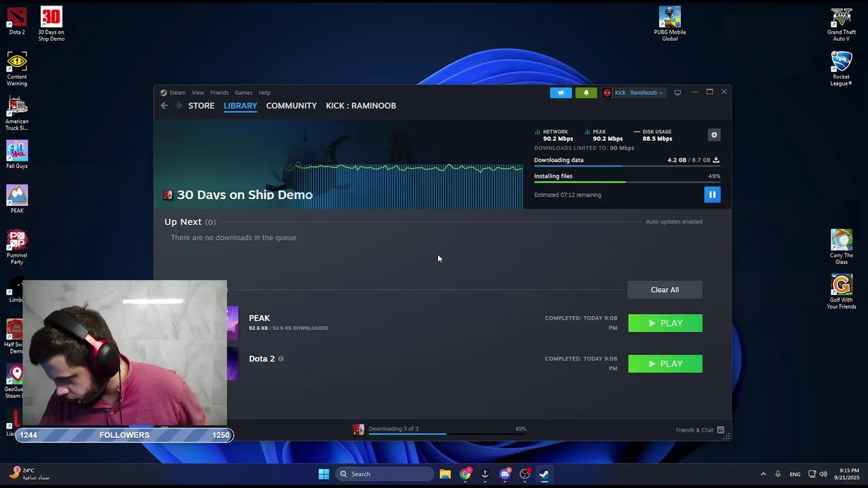Open Chrome from the taskbar
This screenshot has width=868, height=488.
click(465, 474)
